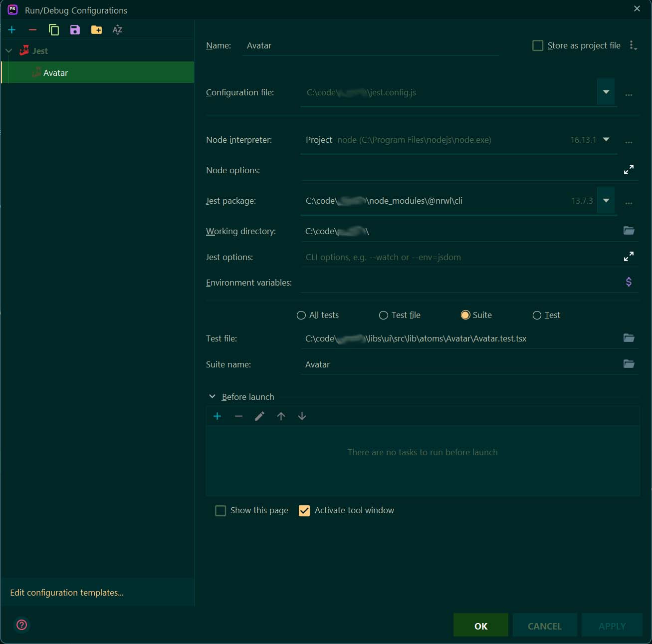Select the All tests radio button

pos(301,315)
